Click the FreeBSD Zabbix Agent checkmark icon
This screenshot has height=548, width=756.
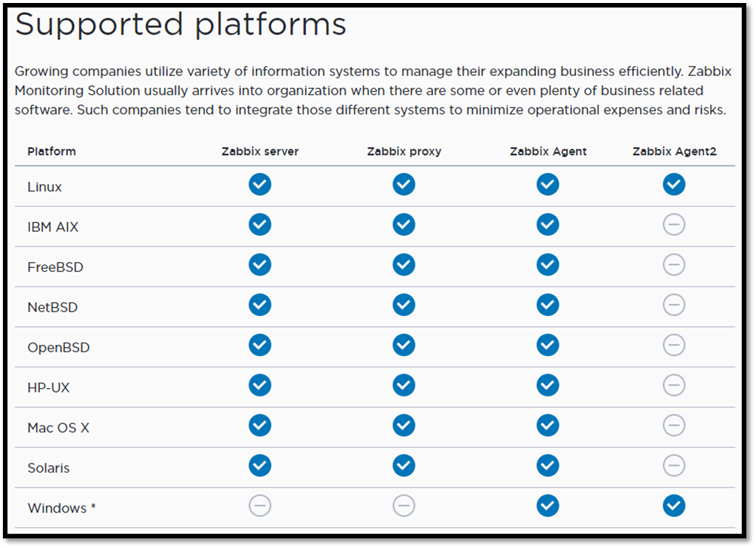click(x=547, y=265)
